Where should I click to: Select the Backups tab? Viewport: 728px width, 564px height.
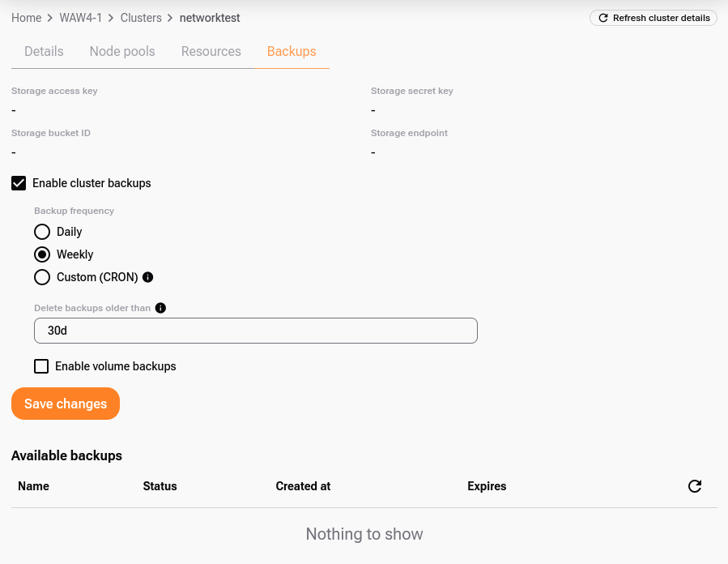292,51
